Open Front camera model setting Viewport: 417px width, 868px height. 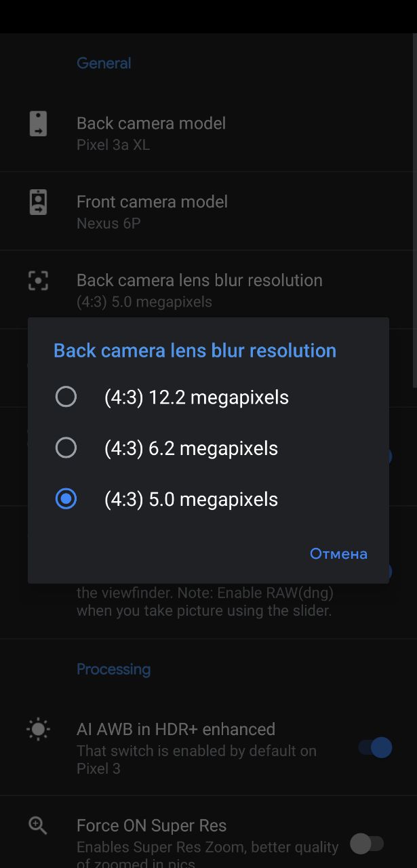208,212
